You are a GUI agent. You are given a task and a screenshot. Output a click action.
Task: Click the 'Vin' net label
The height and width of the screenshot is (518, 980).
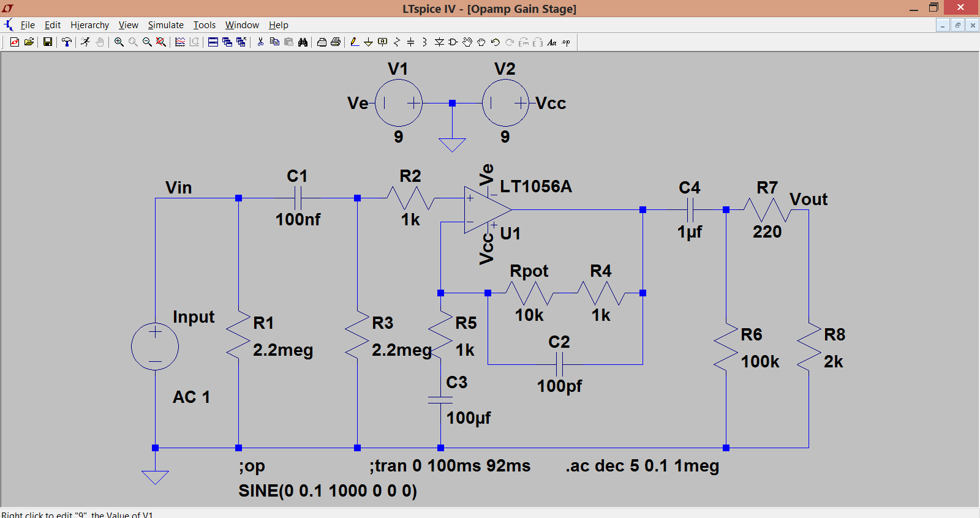coord(179,188)
